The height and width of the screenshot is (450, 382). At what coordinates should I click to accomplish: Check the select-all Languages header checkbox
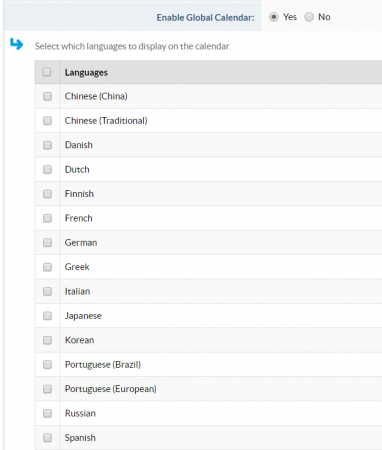click(47, 72)
